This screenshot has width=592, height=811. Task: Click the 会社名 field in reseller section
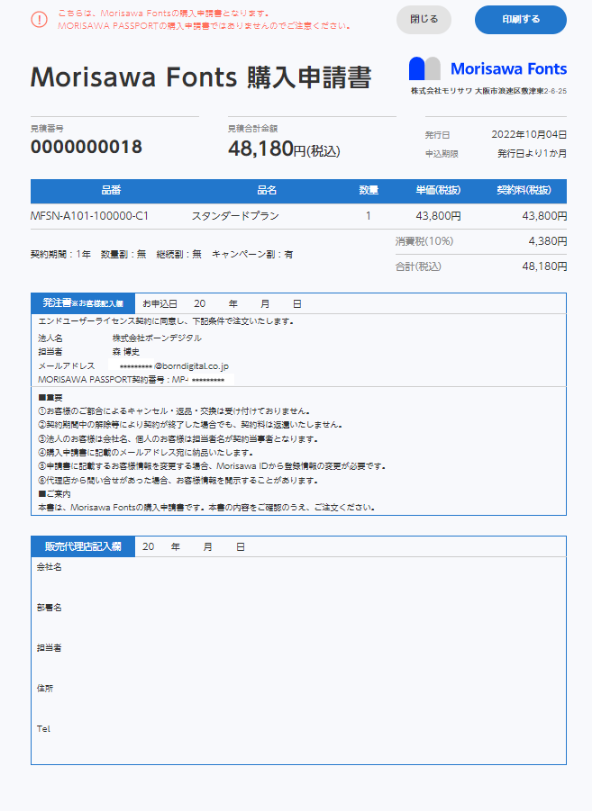(49, 567)
